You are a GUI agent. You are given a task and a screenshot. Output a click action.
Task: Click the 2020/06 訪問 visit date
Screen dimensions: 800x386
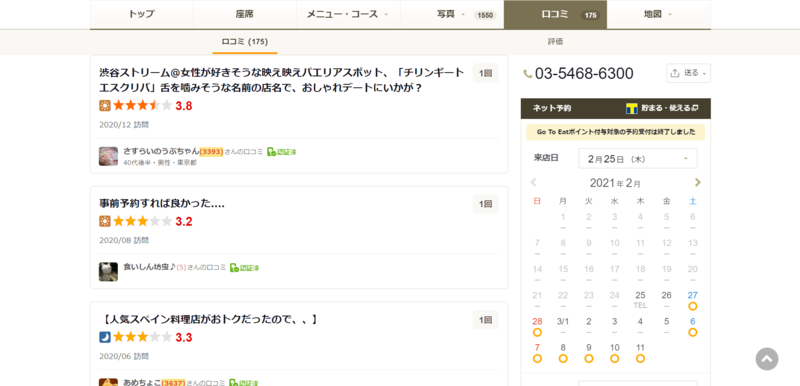click(124, 356)
